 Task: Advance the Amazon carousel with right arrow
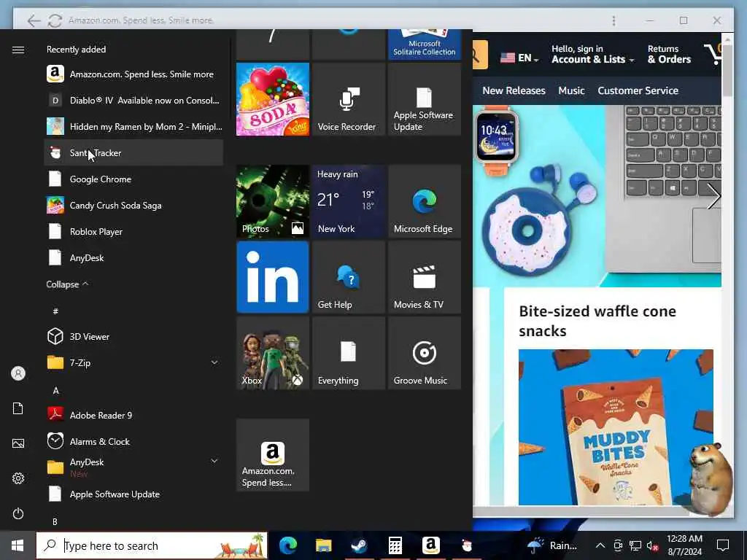(x=713, y=196)
